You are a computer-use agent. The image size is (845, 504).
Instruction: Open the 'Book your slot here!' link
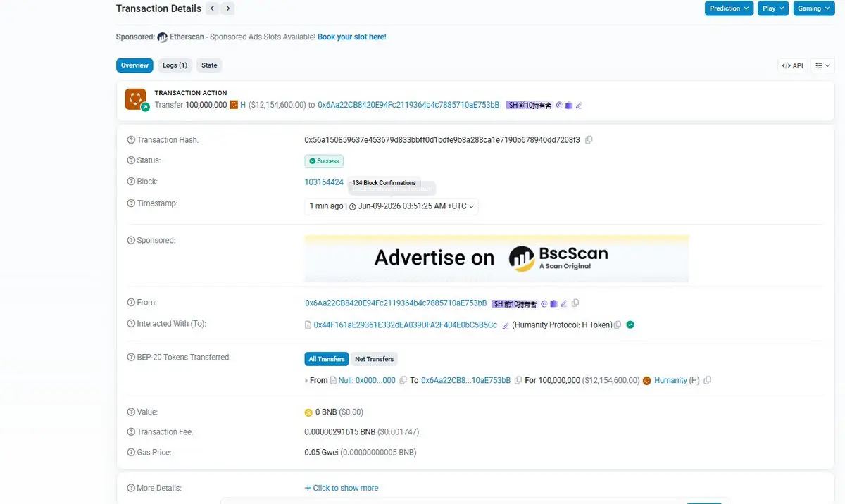(x=351, y=37)
